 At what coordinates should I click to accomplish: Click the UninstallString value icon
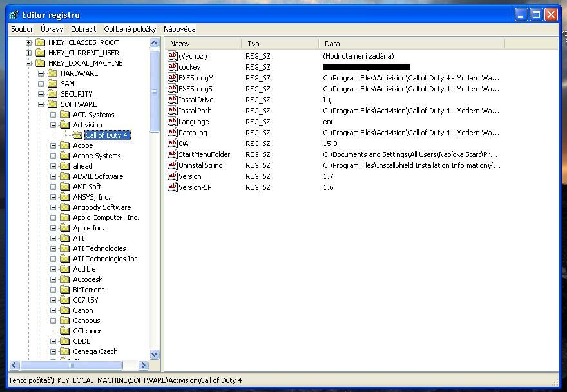tap(173, 165)
